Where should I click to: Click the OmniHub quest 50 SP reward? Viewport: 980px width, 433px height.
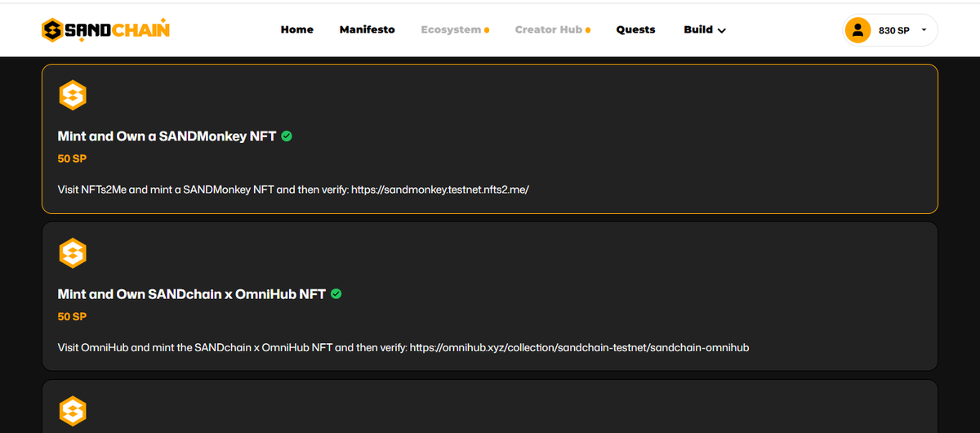(72, 316)
